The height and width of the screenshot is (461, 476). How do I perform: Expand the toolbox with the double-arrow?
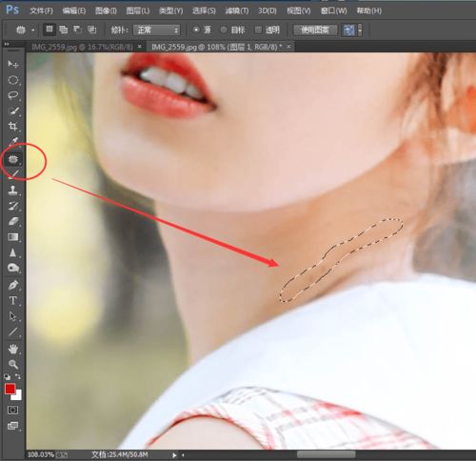pos(6,44)
